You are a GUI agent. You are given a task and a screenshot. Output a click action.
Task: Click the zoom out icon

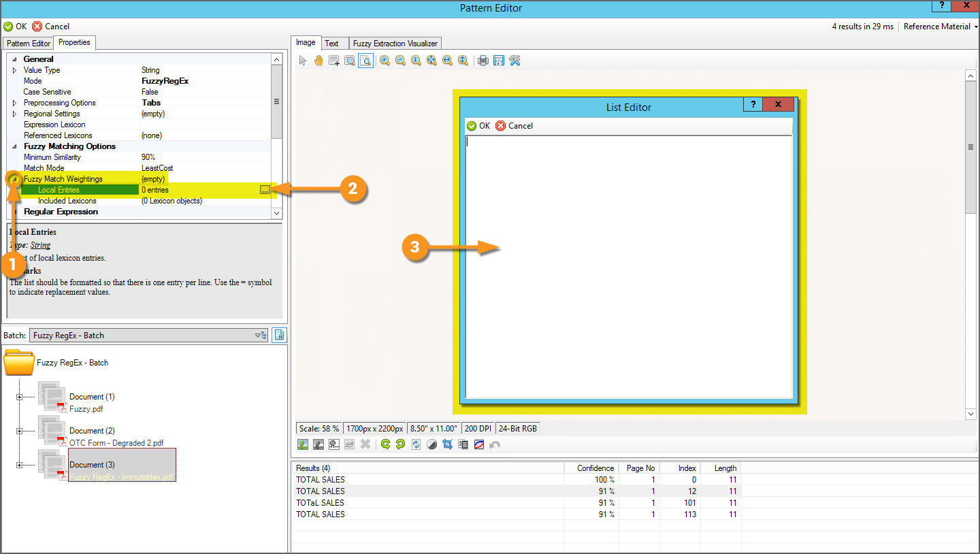[400, 61]
